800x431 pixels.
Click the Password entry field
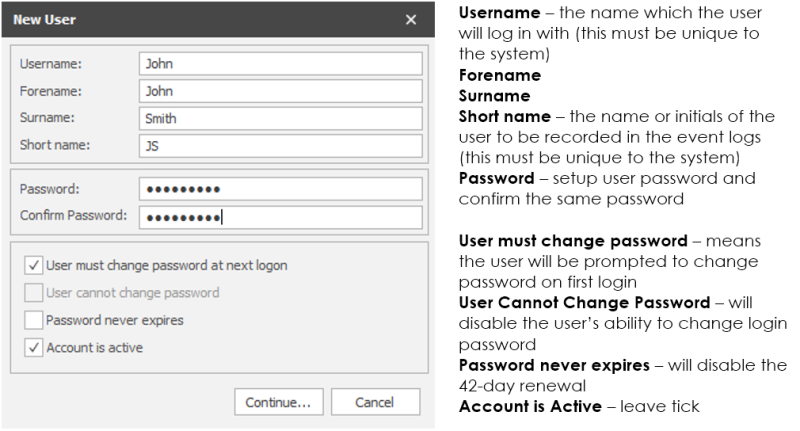[x=280, y=189]
